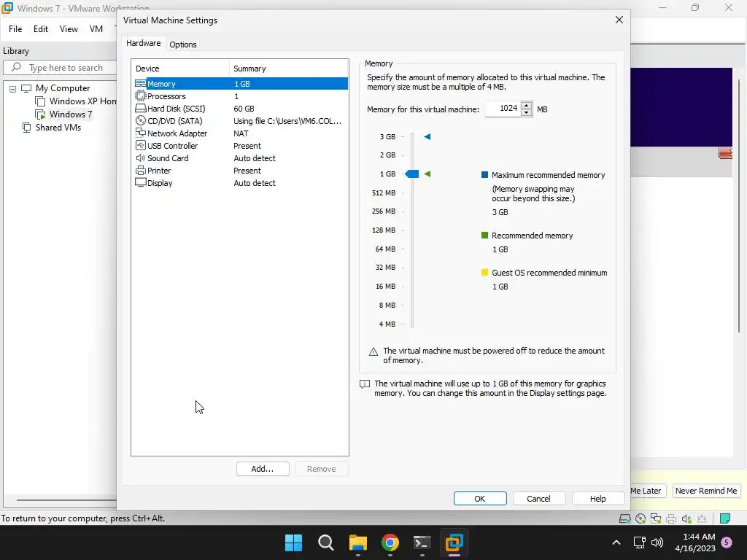Click the CD/DVD status bar icon

pos(640,518)
